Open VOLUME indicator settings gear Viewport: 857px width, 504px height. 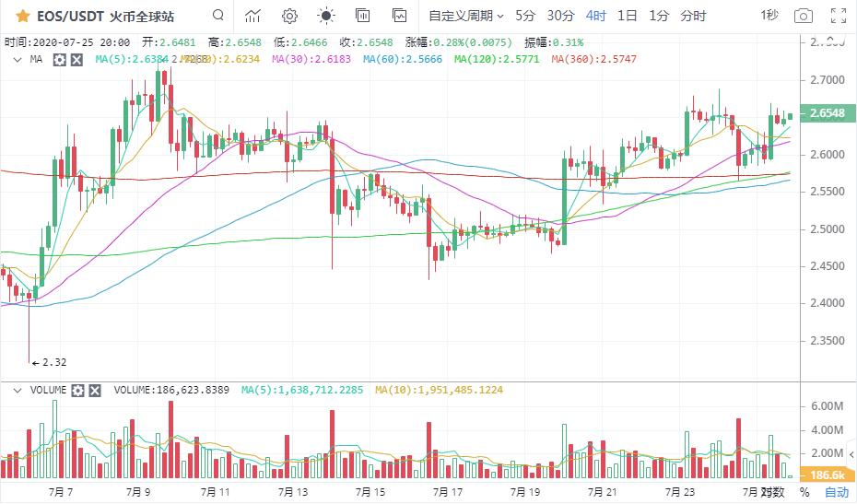pos(78,391)
